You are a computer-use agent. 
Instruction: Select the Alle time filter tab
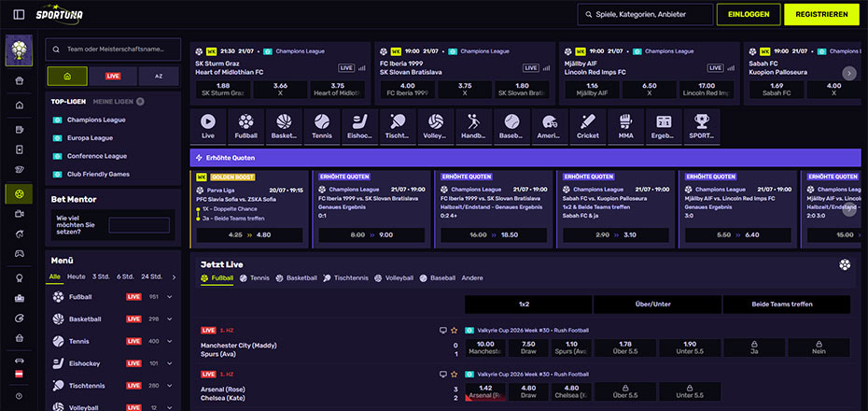point(55,276)
